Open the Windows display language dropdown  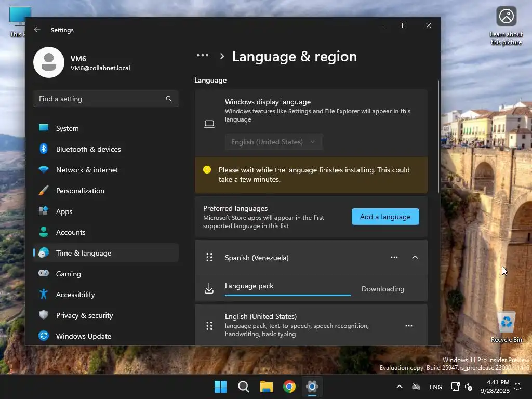click(273, 142)
